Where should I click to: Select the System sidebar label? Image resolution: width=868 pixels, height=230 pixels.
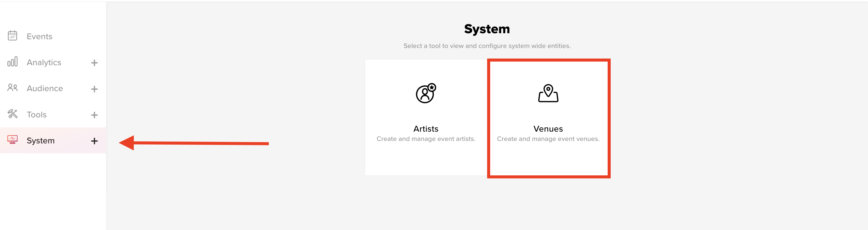click(x=40, y=141)
